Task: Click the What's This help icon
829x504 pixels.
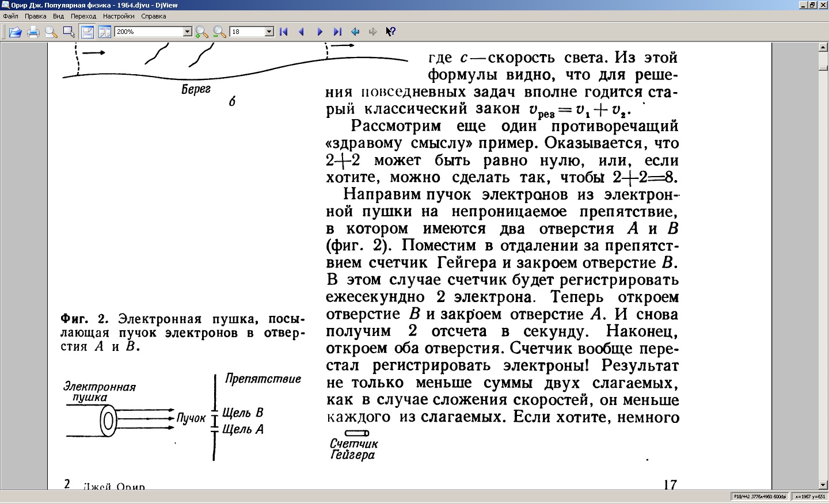Action: [x=390, y=32]
